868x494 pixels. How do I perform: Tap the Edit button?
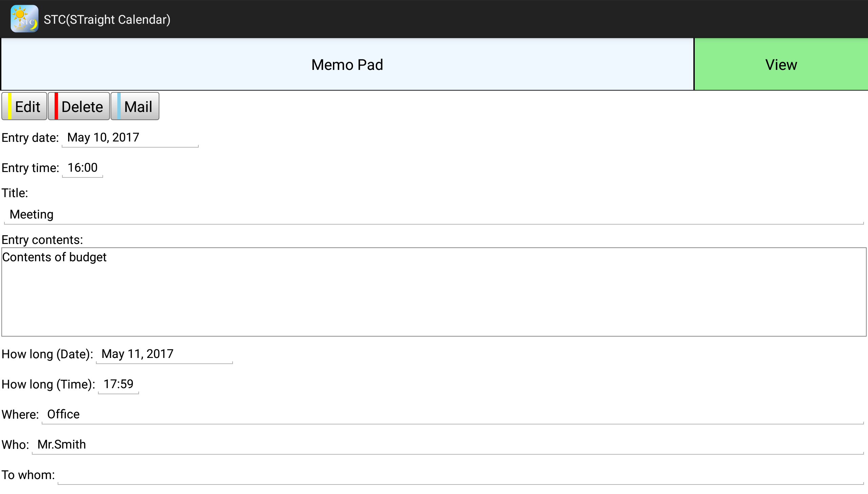click(x=24, y=107)
